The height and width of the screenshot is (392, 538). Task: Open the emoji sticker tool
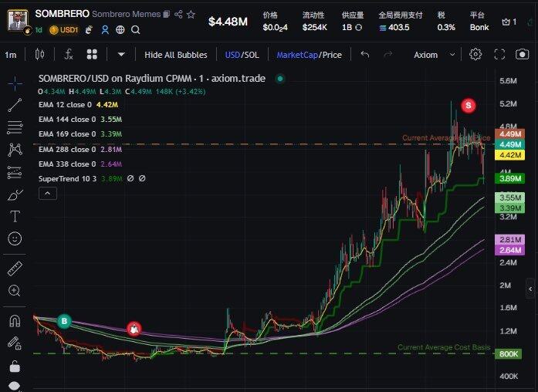coord(15,238)
